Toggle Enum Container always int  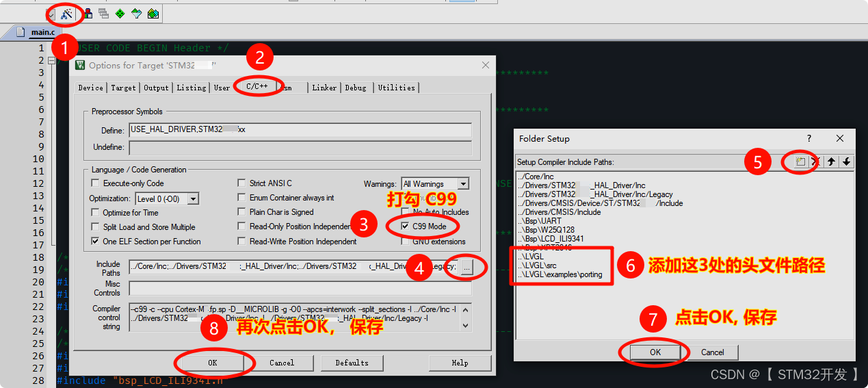point(242,198)
